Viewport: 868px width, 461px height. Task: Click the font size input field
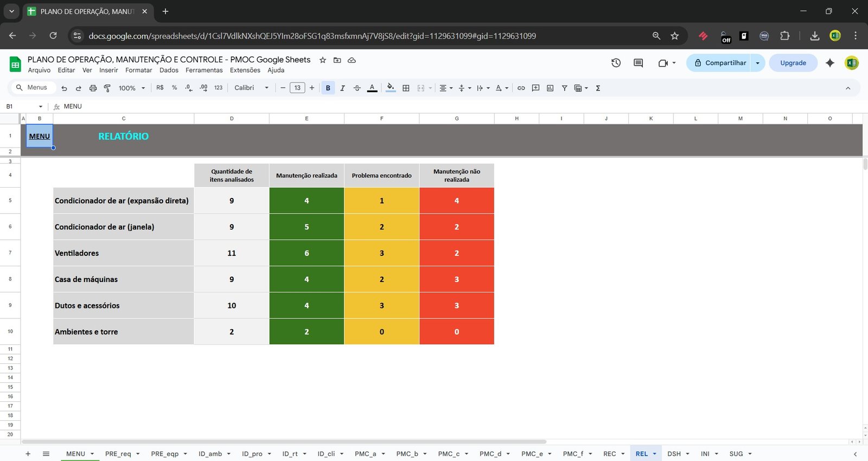click(297, 88)
